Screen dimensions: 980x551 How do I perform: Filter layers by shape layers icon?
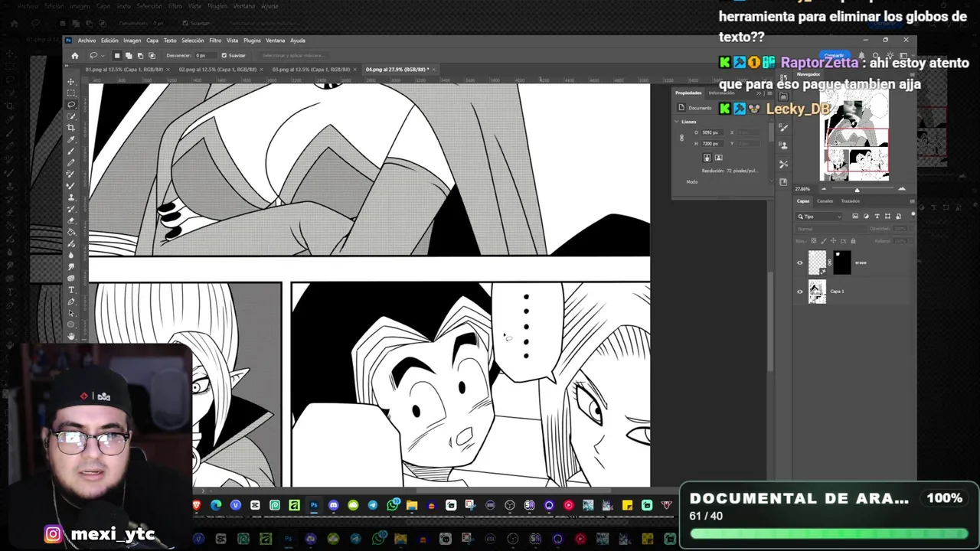point(887,217)
